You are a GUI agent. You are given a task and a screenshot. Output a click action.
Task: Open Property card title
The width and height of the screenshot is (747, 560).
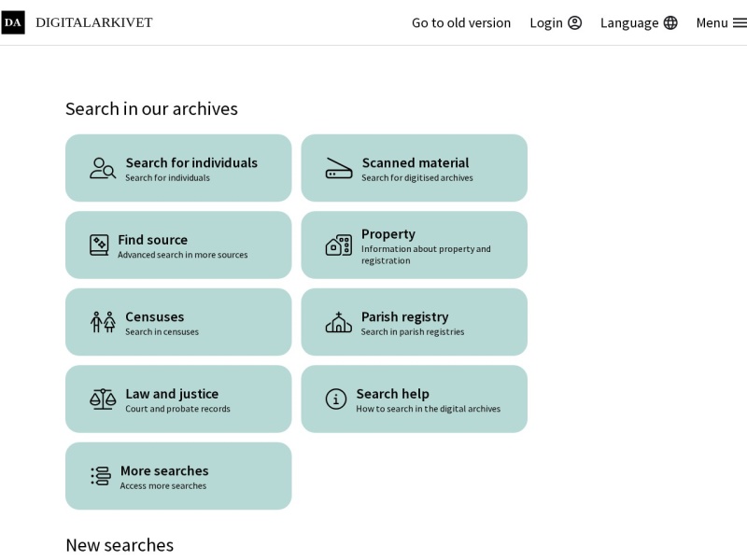(x=388, y=234)
